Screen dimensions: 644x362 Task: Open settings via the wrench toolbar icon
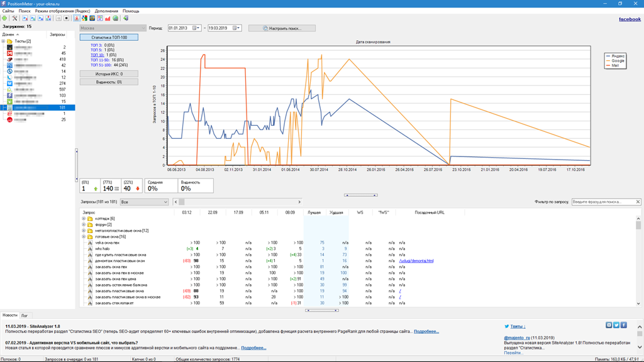point(14,18)
